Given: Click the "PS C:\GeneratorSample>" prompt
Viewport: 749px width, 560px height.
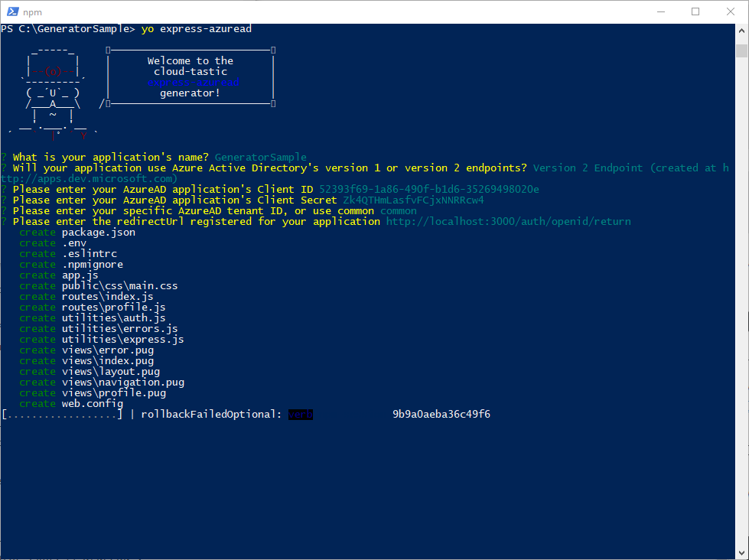Looking at the screenshot, I should [68, 29].
